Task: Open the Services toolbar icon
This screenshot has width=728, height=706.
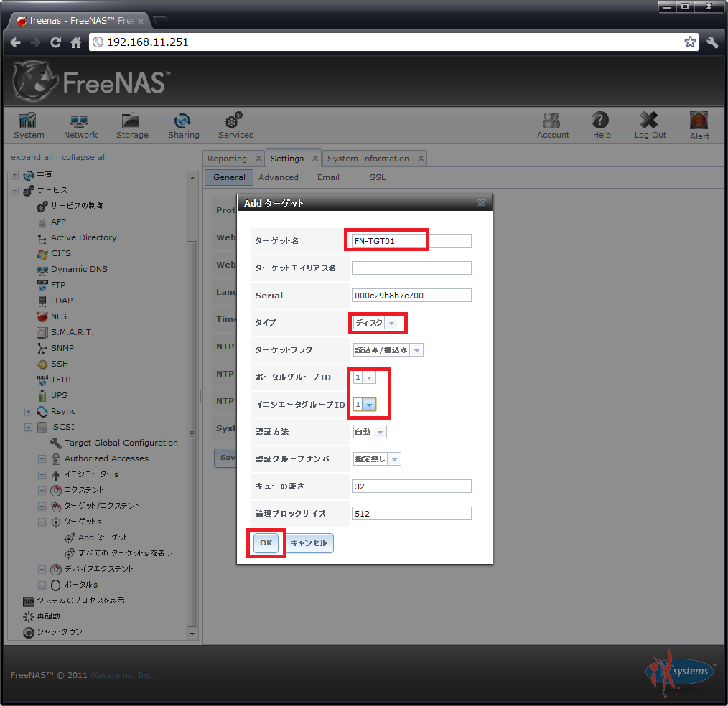Action: 235,126
